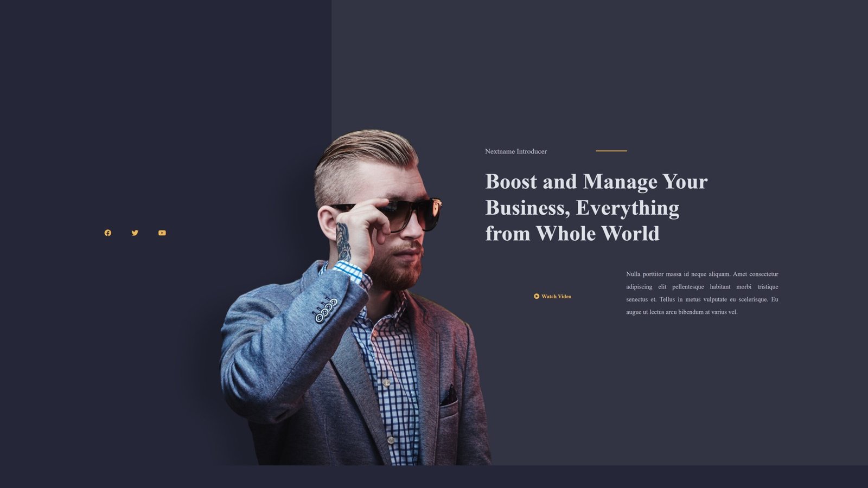The height and width of the screenshot is (488, 868).
Task: Open the YouTube social icon
Action: 162,233
